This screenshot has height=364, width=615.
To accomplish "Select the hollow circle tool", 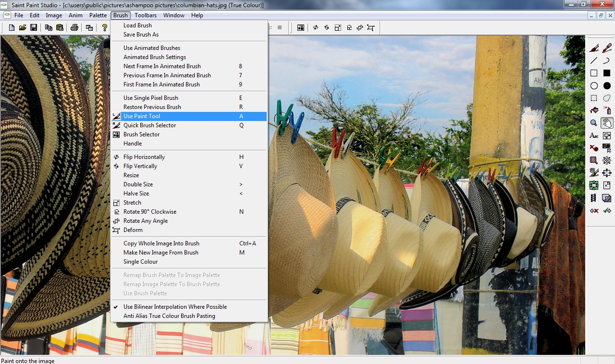I will [x=594, y=85].
